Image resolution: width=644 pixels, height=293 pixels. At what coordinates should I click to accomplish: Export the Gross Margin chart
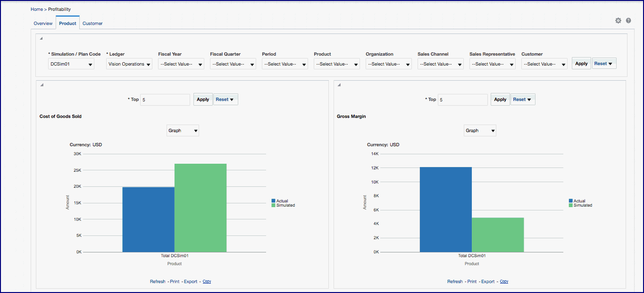pyautogui.click(x=488, y=282)
